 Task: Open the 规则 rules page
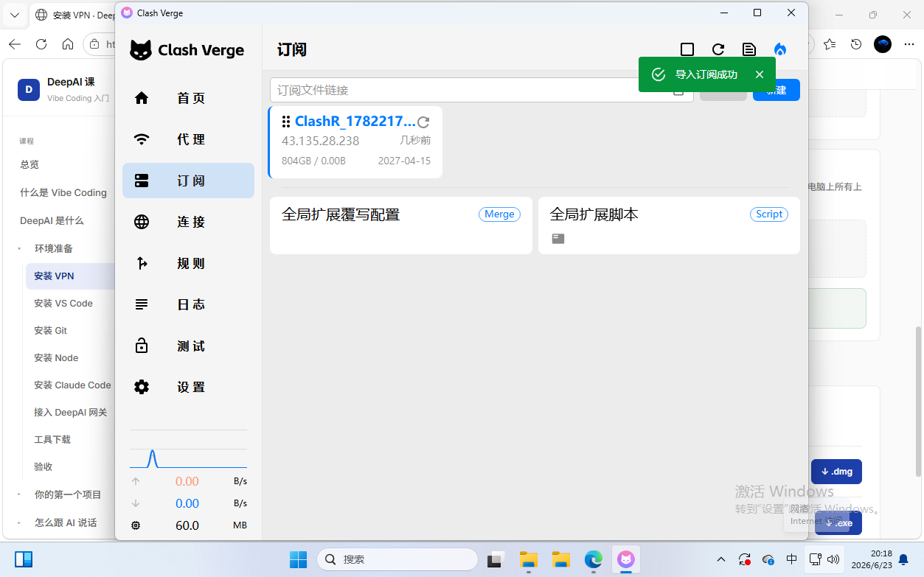[188, 263]
